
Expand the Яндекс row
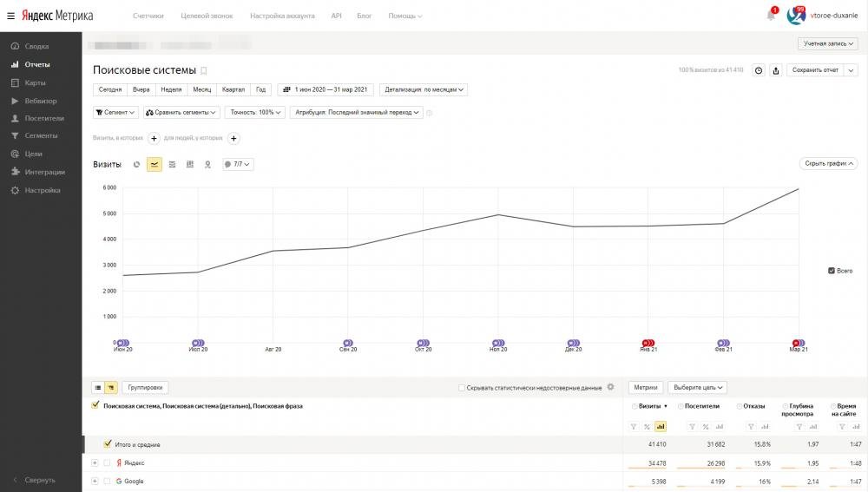coord(95,462)
